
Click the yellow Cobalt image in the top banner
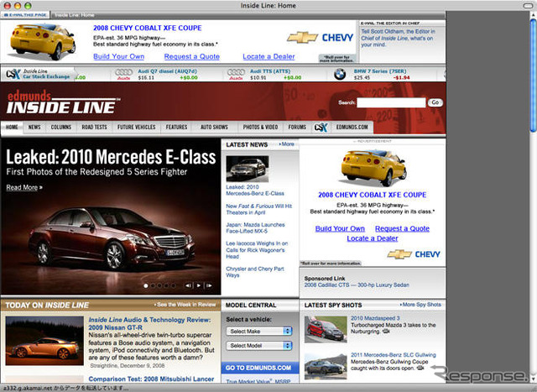tap(43, 41)
